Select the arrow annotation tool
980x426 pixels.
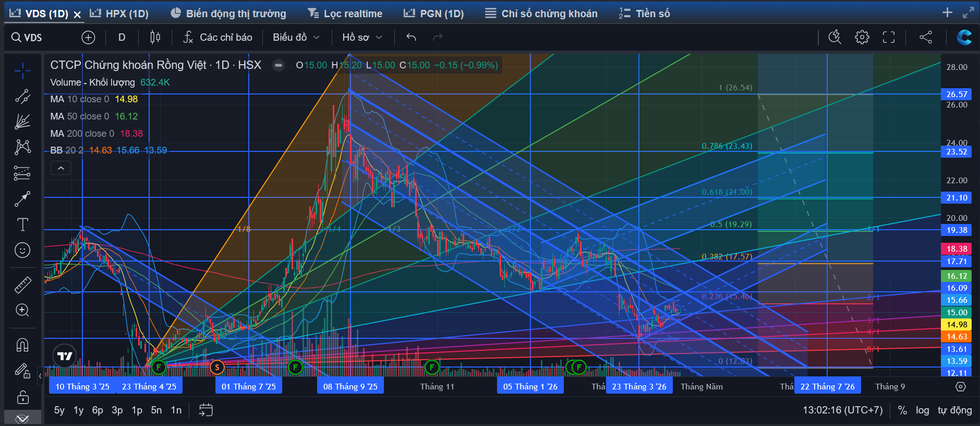coord(22,198)
